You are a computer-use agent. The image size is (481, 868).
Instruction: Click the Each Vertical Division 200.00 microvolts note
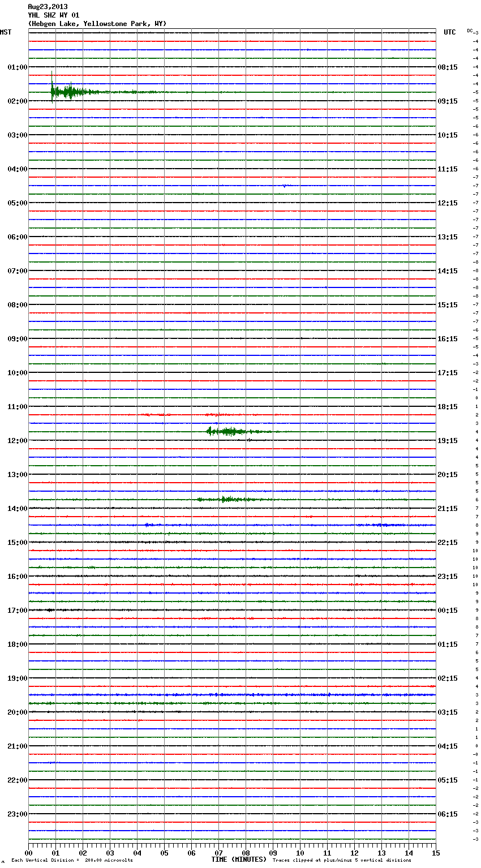pos(72,860)
